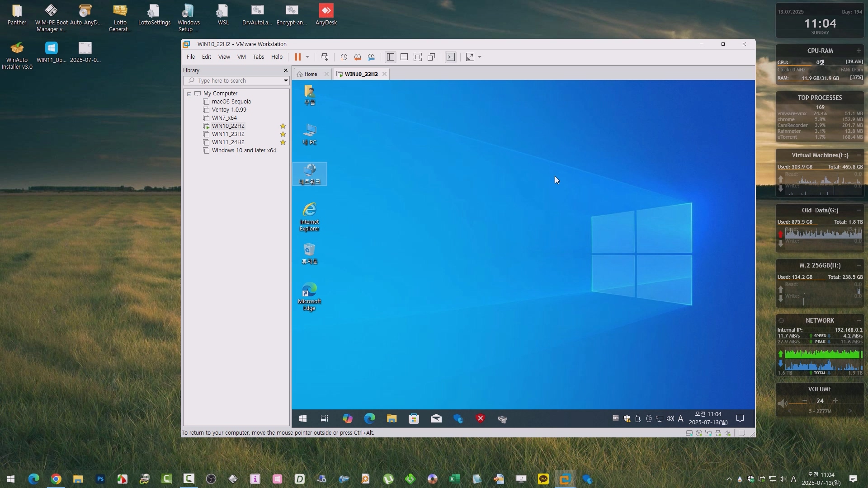Open the console view icon
Viewport: 868px width, 488px height.
point(451,57)
